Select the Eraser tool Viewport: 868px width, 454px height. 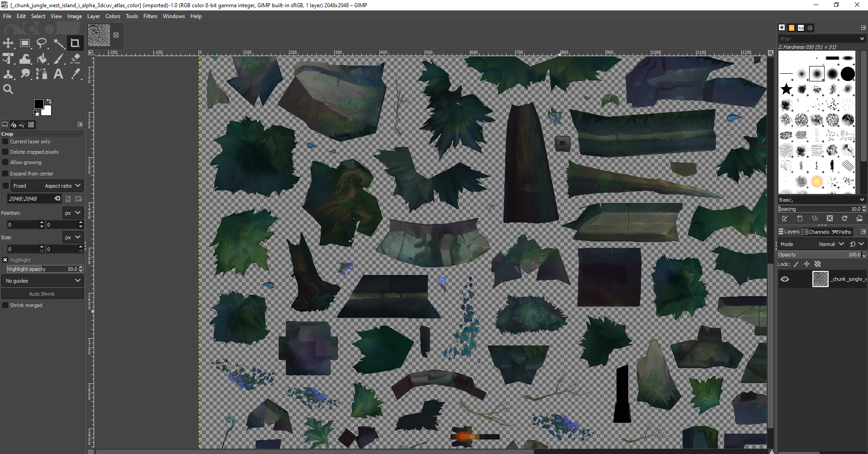pos(75,59)
